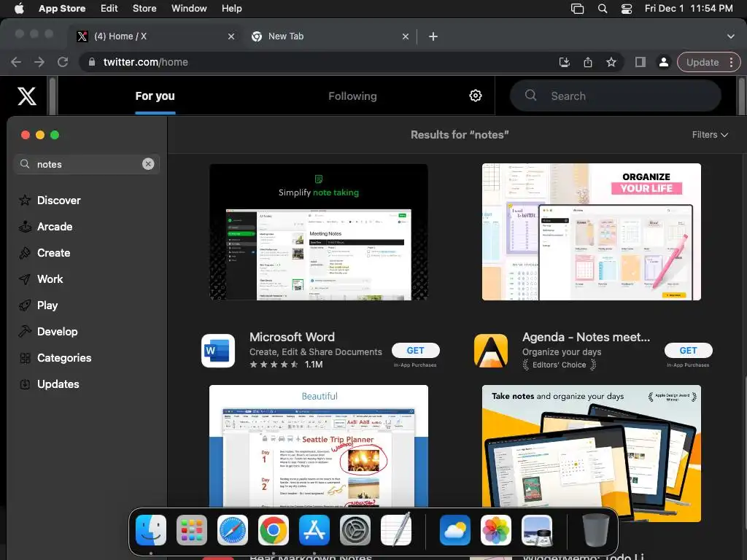
Task: Click the date and time clock
Action: click(x=689, y=9)
